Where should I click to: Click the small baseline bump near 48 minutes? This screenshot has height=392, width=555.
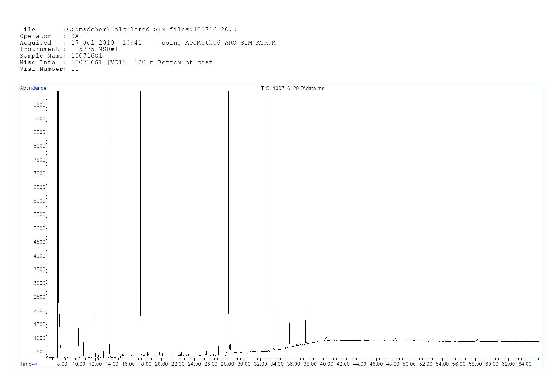click(395, 339)
